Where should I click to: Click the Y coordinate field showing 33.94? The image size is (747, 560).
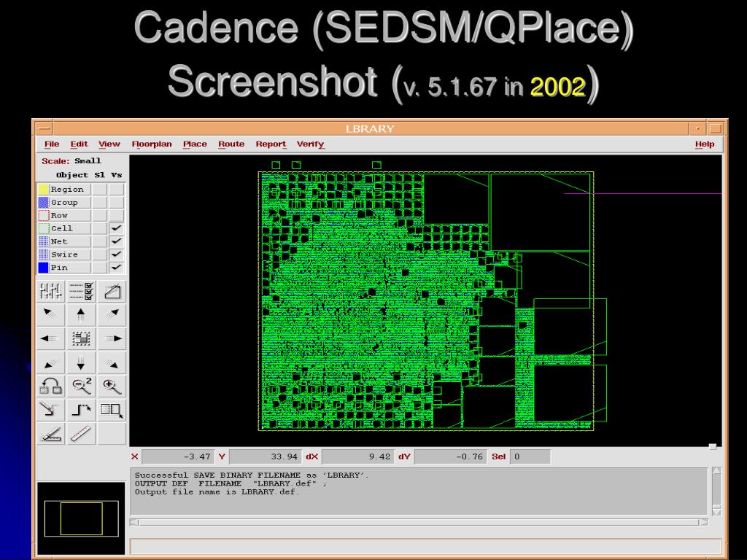tap(264, 456)
